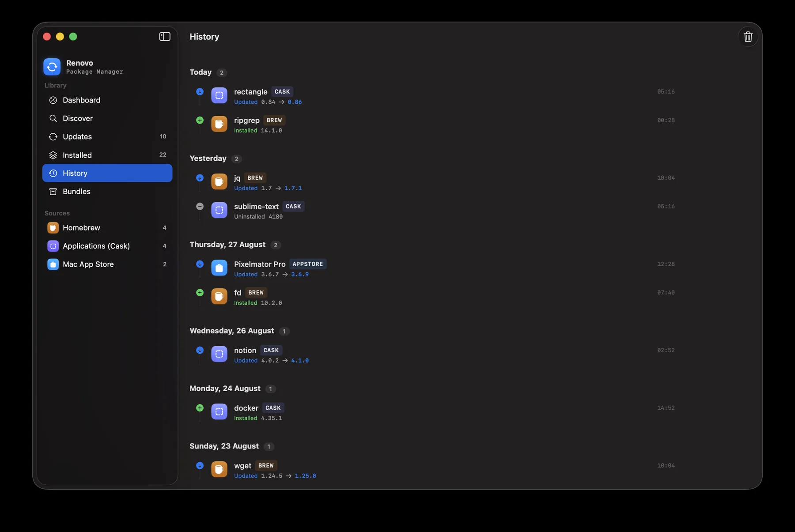
Task: Click the blue update marker beside rectangle
Action: click(x=200, y=92)
